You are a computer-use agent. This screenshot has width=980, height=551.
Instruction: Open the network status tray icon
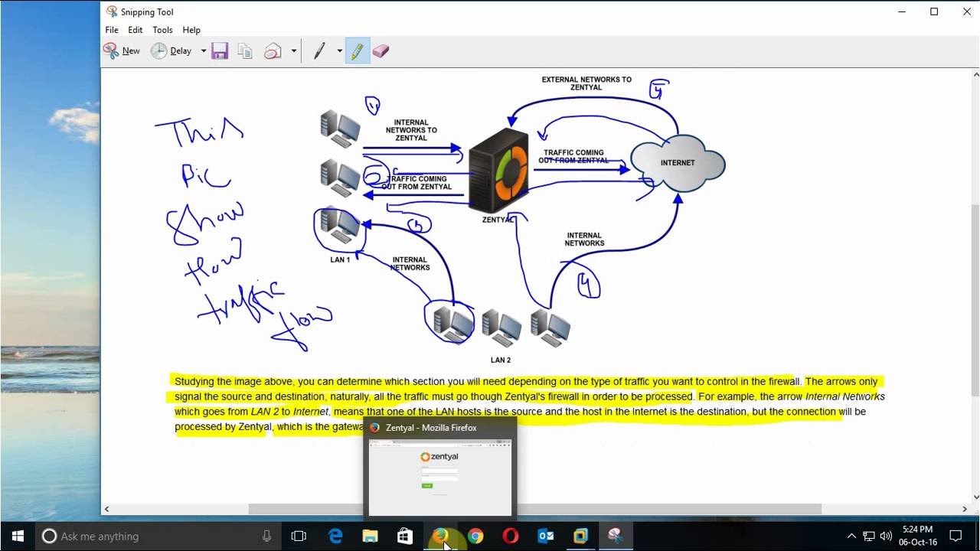[x=869, y=536]
